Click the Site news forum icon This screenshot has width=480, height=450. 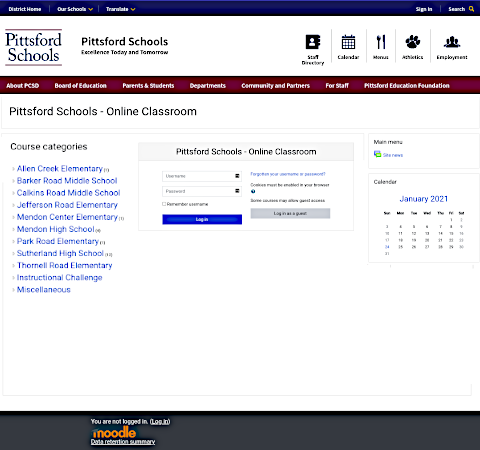[x=377, y=154]
